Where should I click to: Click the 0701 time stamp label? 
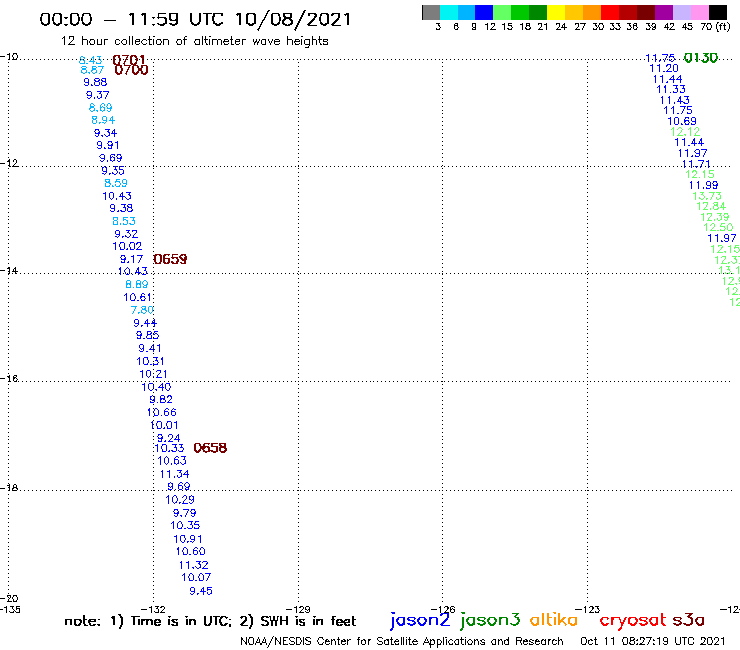(x=129, y=60)
